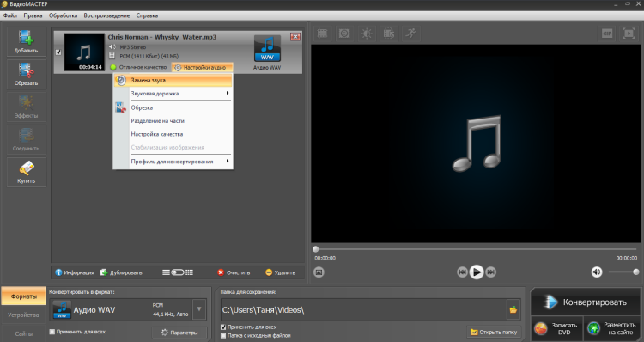Choose Обрезка from the context menu
Viewport: 644px width, 342px height.
pos(173,107)
